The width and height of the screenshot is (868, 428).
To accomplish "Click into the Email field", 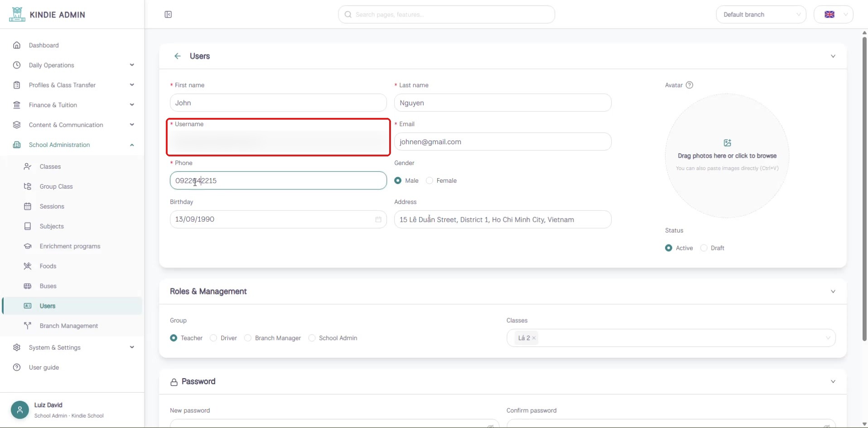I will [503, 141].
